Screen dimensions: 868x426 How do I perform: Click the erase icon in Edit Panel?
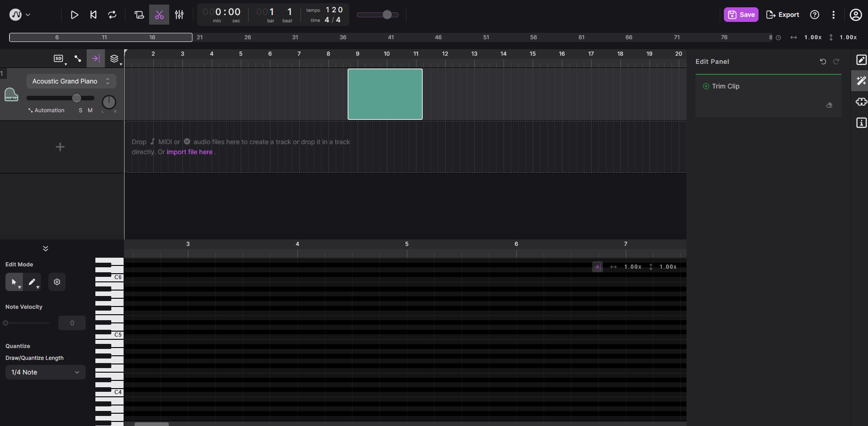829,105
